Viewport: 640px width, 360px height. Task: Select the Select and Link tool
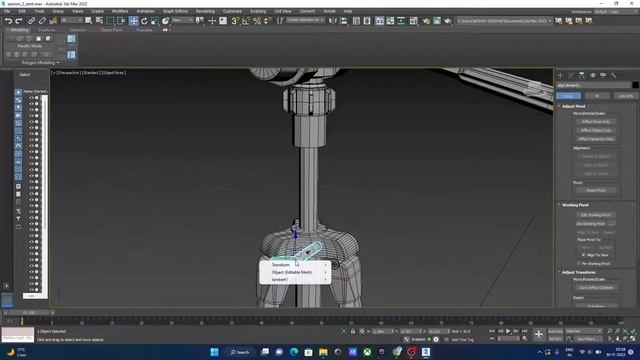pyautogui.click(x=31, y=21)
